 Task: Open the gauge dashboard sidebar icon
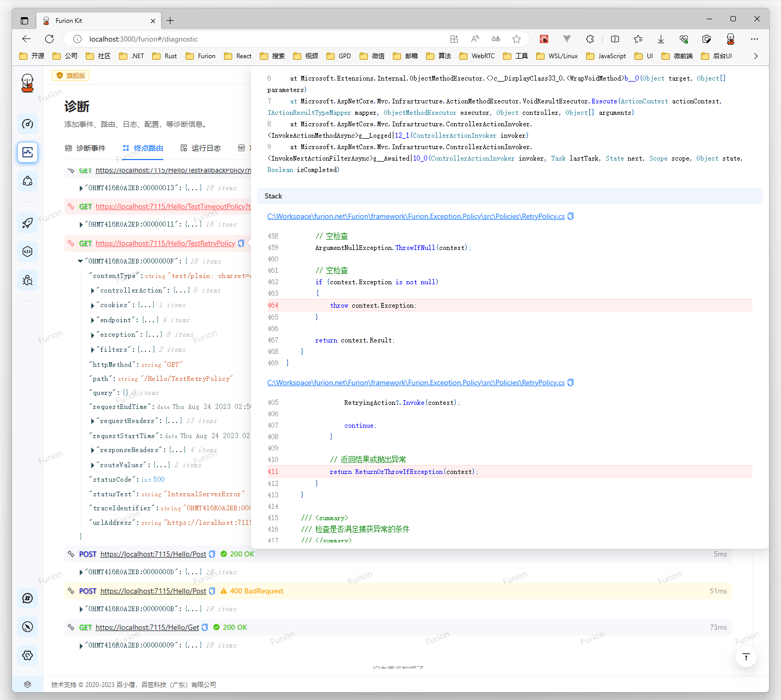(28, 124)
